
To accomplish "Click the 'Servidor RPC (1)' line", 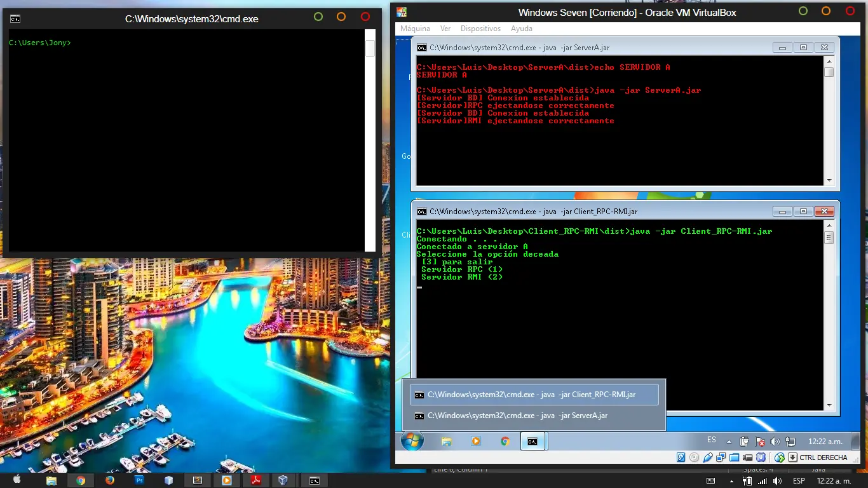I will (462, 269).
